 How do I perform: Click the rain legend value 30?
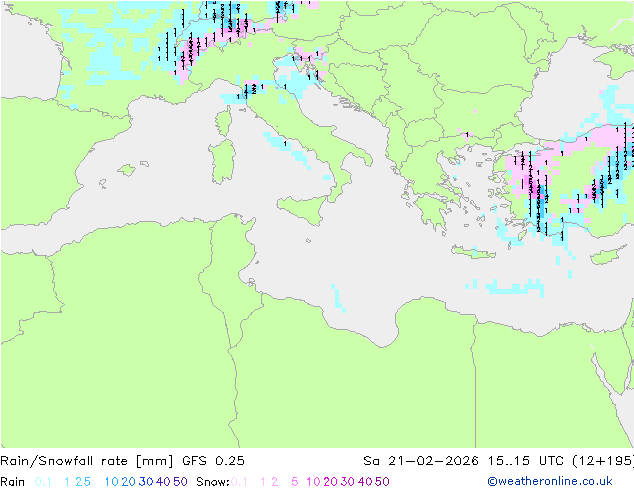[146, 482]
